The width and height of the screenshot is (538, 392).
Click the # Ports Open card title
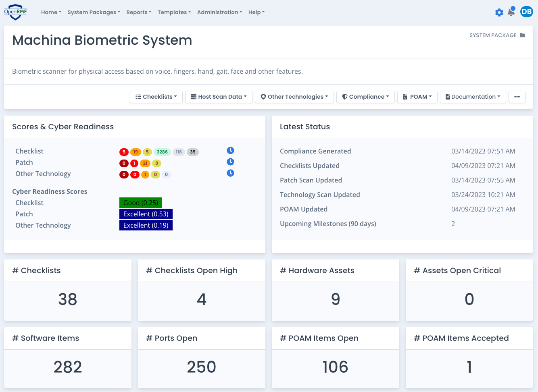tap(171, 338)
